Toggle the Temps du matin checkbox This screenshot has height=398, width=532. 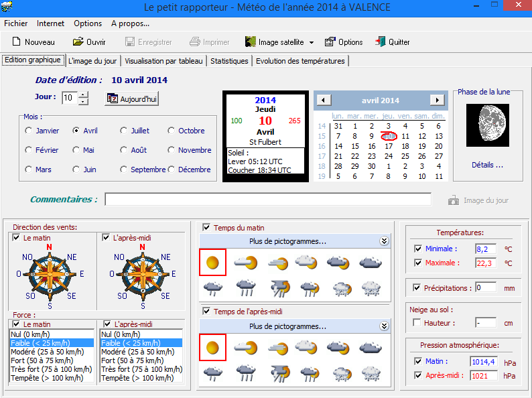pos(206,227)
